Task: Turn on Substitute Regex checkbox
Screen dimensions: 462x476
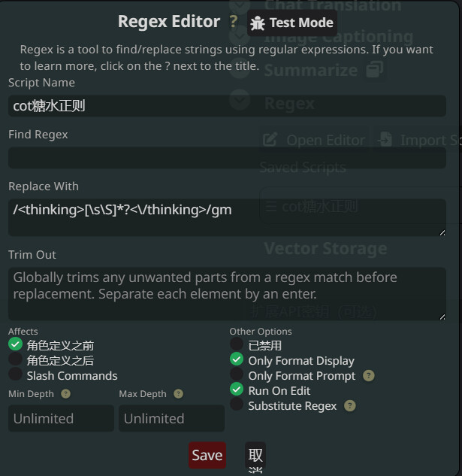Action: tap(237, 405)
